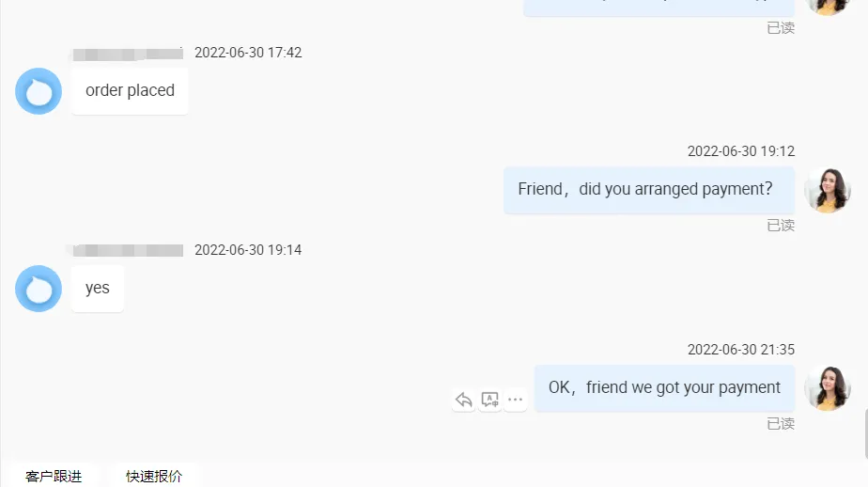The image size is (868, 487).
Task: Click the translate icon beside the payment message
Action: coord(489,400)
